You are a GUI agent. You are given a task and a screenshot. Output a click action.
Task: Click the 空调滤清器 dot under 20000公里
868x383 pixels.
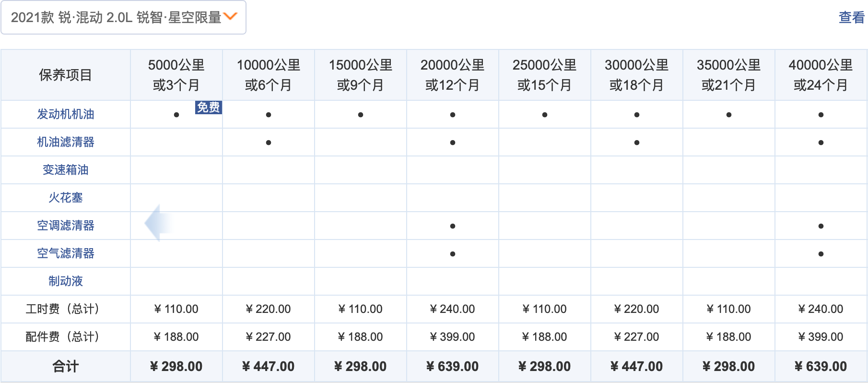pos(453,226)
